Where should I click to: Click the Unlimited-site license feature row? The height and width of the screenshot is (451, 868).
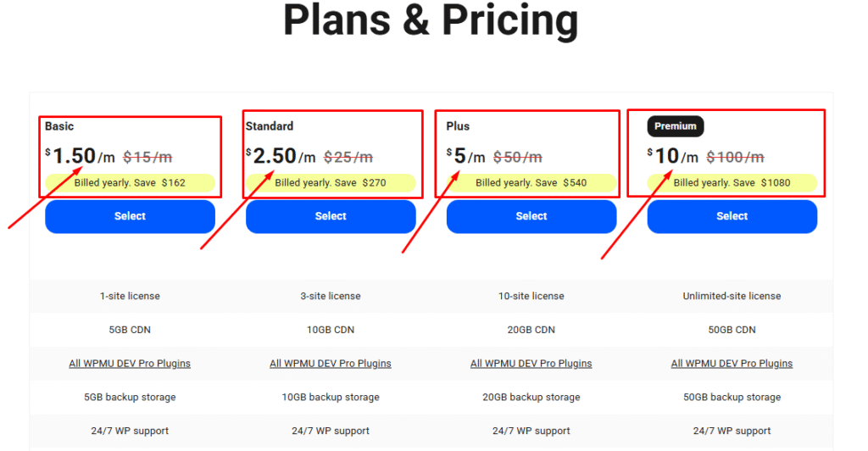(732, 296)
